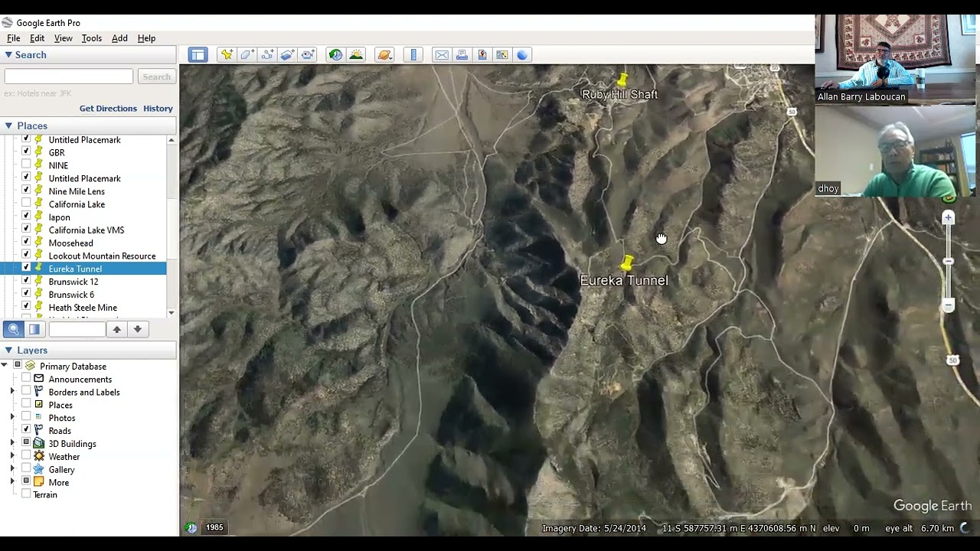Uncheck the Nine Mile Lens checkbox
980x551 pixels.
pyautogui.click(x=26, y=191)
